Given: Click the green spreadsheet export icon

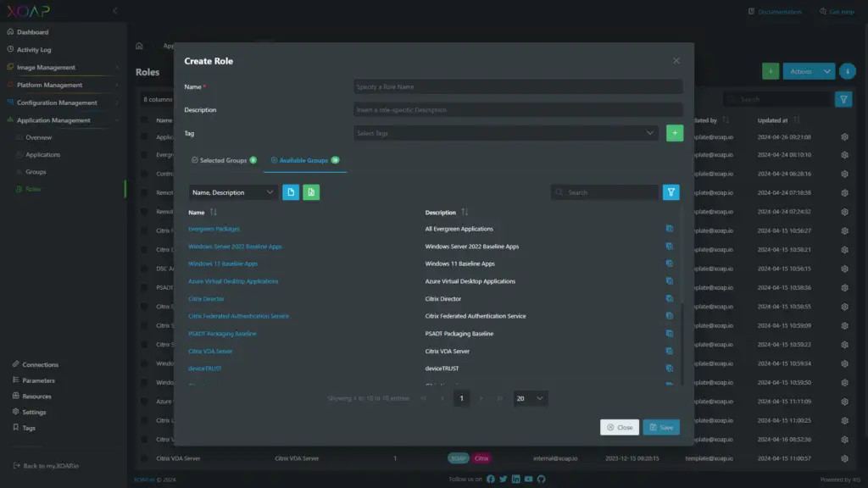Looking at the screenshot, I should tap(311, 192).
